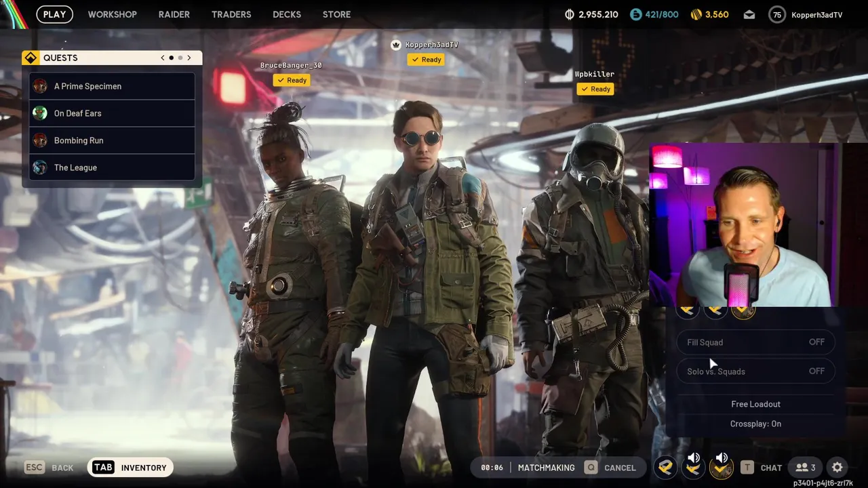Click the Q key cancel icon
This screenshot has width=868, height=488.
(x=591, y=467)
